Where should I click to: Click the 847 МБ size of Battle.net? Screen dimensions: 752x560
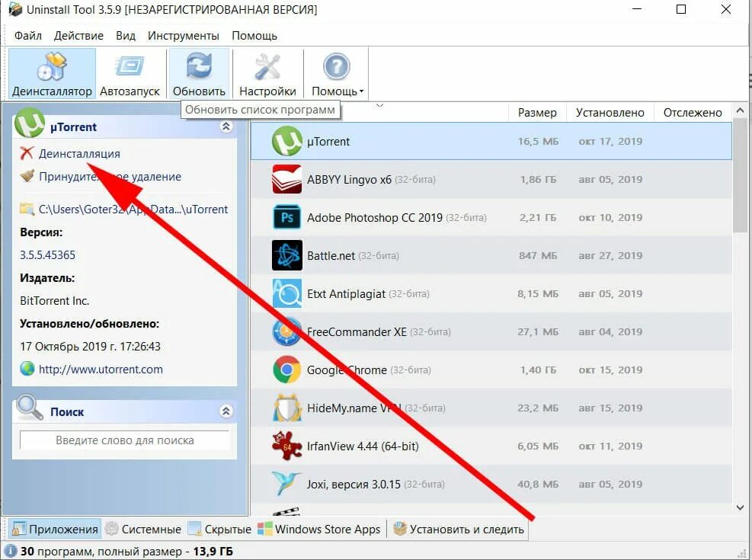click(538, 255)
